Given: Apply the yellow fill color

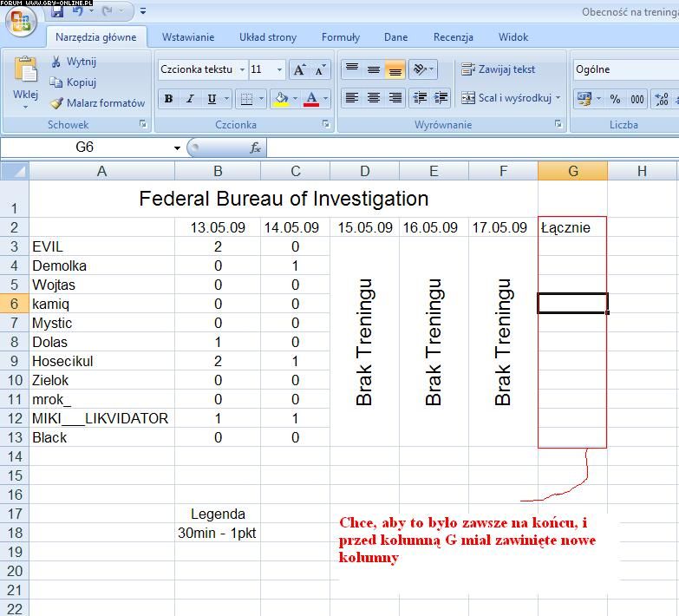Looking at the screenshot, I should click(x=281, y=99).
